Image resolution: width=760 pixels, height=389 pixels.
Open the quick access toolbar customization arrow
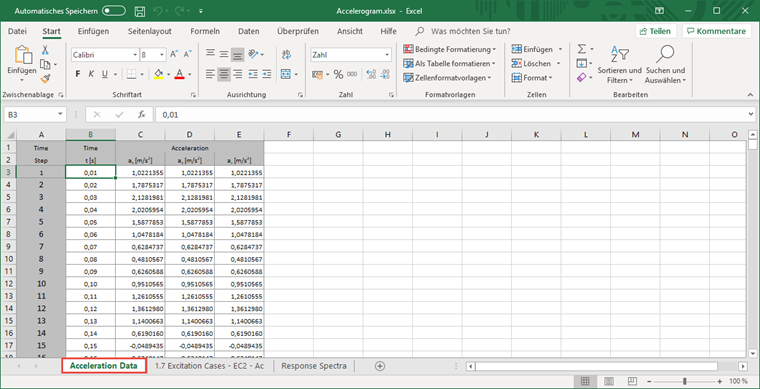coord(201,11)
